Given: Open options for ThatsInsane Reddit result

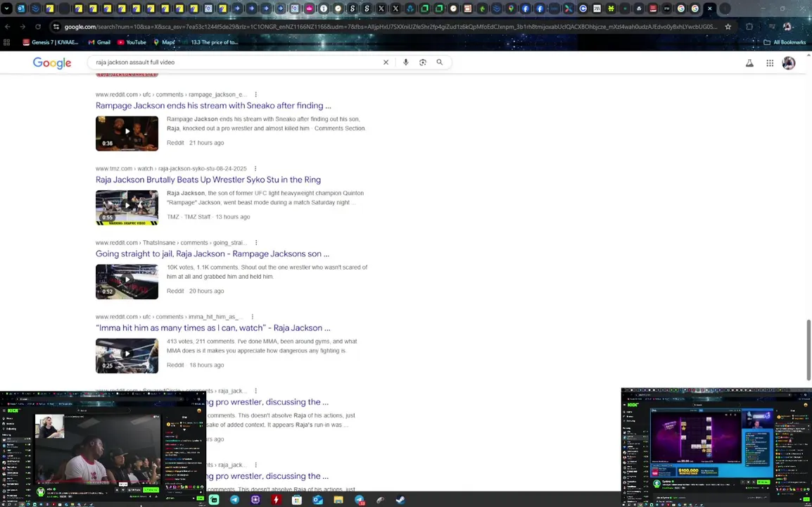Looking at the screenshot, I should point(256,243).
